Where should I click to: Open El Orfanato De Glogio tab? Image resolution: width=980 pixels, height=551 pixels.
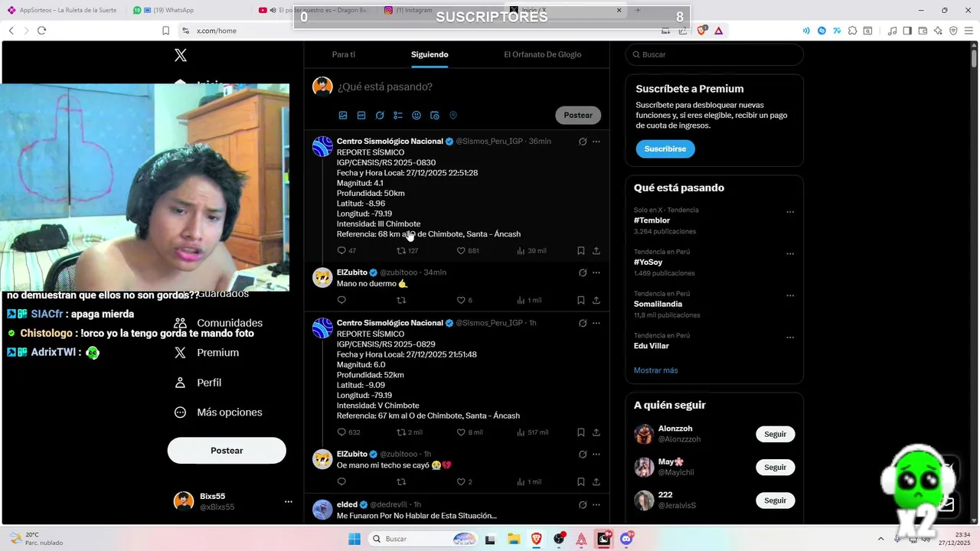pos(543,54)
